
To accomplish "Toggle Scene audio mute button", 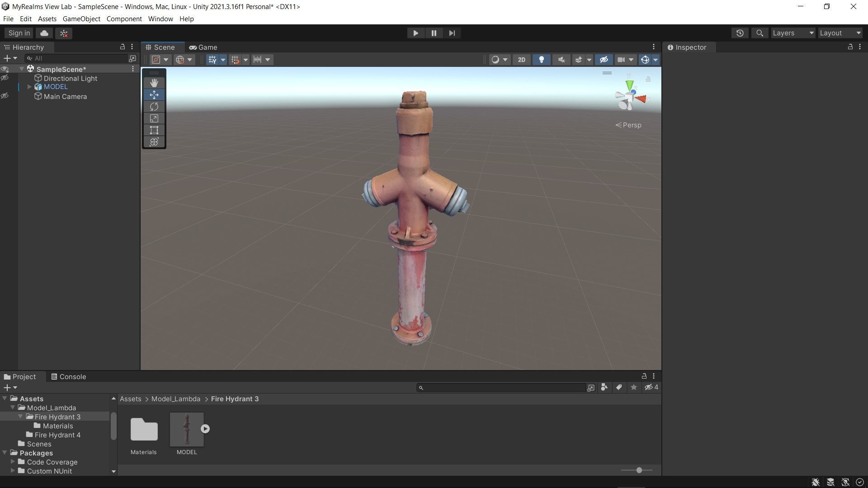I will click(x=561, y=60).
